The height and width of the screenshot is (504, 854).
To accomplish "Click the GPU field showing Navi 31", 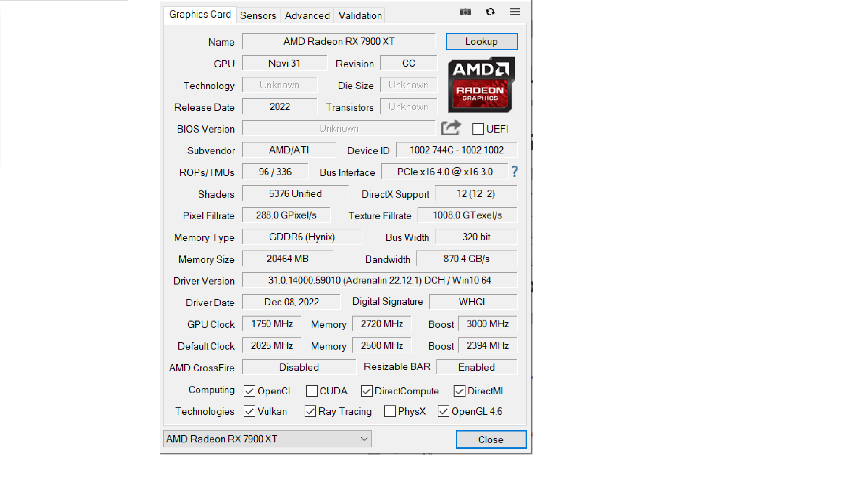I will click(285, 63).
